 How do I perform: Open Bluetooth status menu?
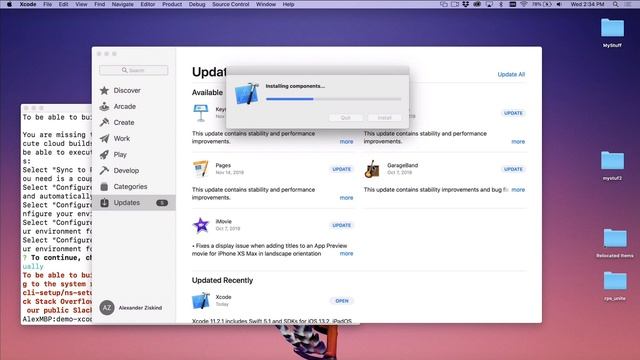(x=501, y=4)
